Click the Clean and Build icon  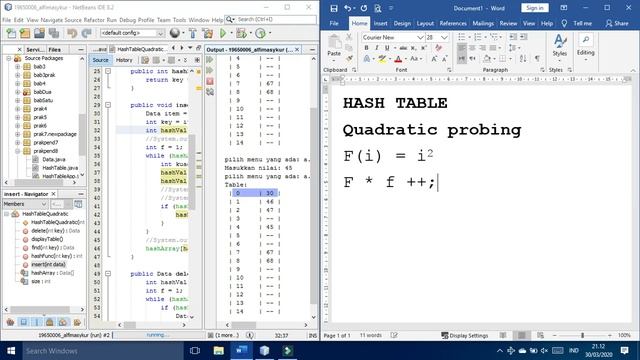(207, 33)
